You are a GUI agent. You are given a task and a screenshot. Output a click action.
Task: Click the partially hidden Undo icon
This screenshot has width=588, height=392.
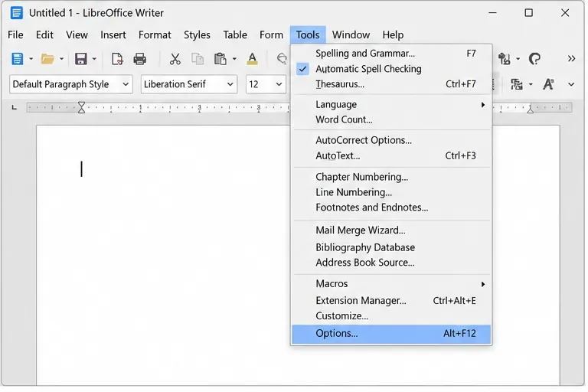pyautogui.click(x=282, y=58)
